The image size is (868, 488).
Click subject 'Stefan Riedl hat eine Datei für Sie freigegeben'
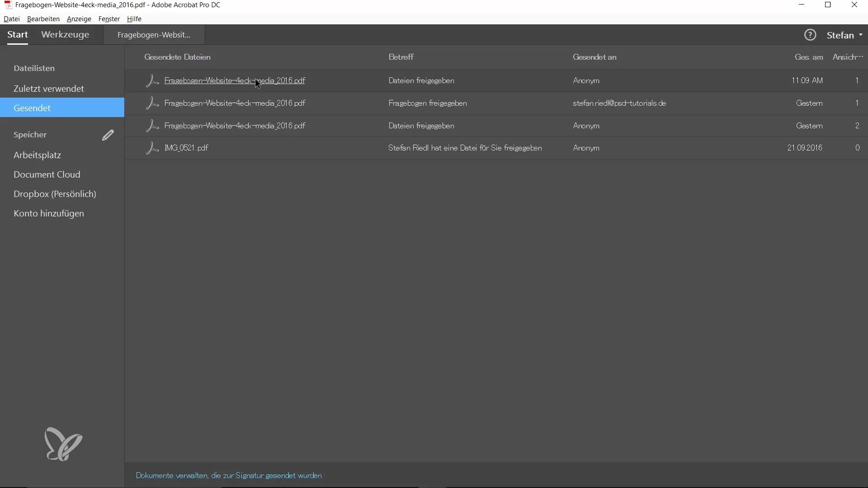(465, 148)
